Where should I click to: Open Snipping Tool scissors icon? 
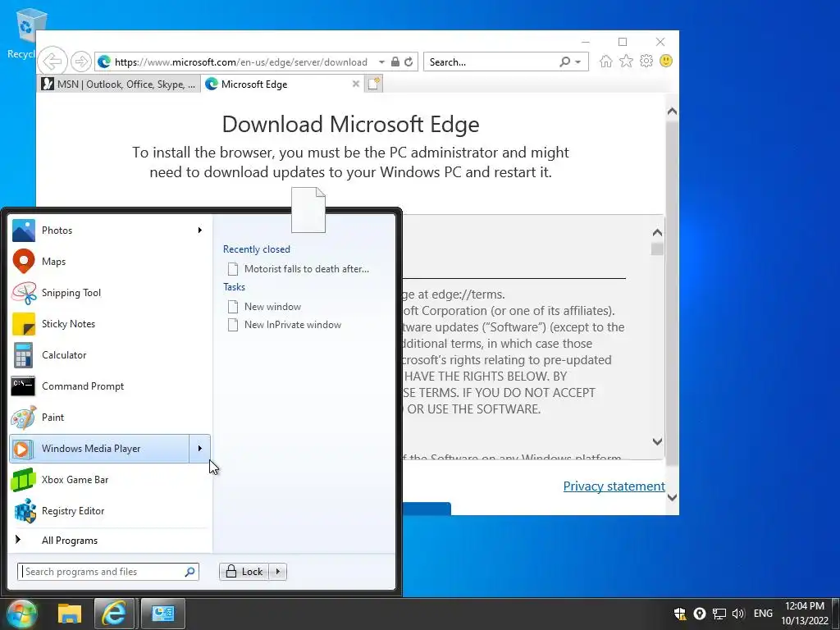point(24,293)
